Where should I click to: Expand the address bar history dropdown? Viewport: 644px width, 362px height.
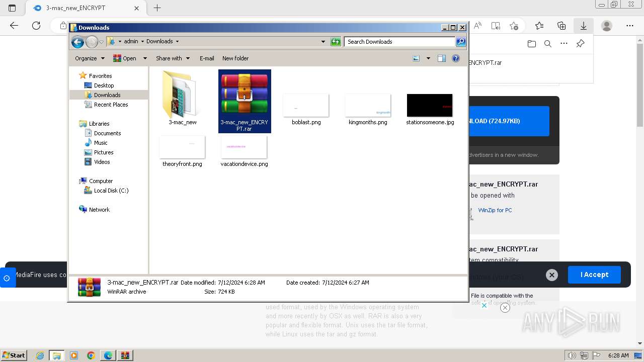[323, 42]
